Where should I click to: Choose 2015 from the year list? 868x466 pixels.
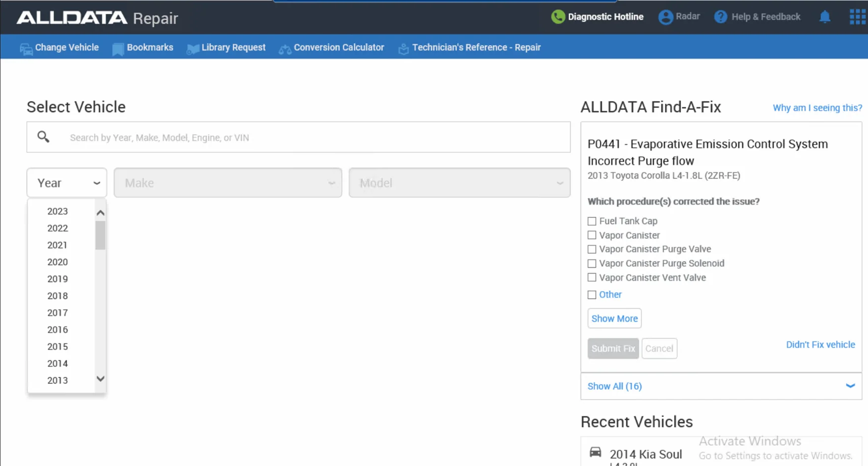[57, 347]
